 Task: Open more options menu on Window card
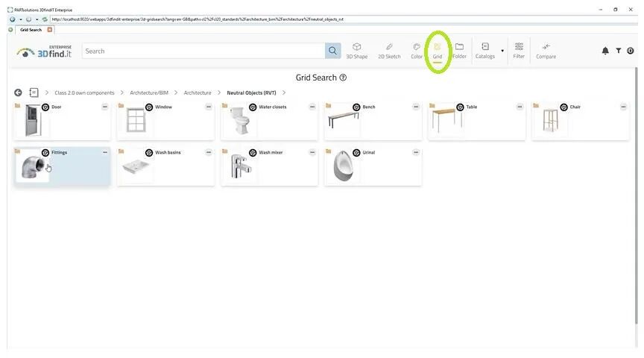209,107
